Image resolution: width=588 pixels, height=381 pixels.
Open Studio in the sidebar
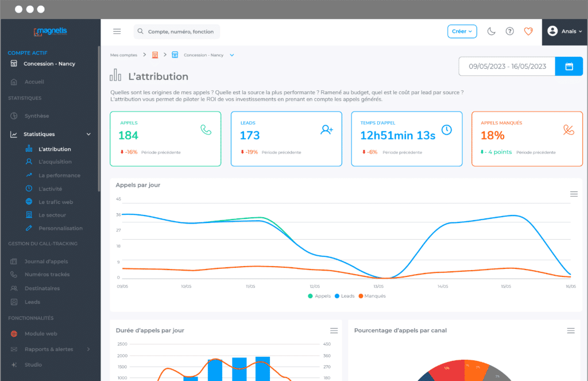pyautogui.click(x=33, y=365)
